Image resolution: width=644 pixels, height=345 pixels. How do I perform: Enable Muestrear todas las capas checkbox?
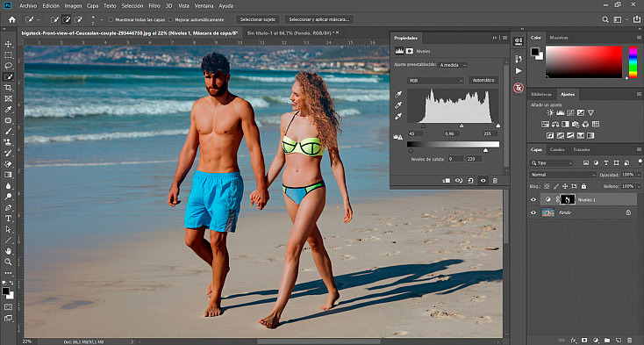(111, 19)
